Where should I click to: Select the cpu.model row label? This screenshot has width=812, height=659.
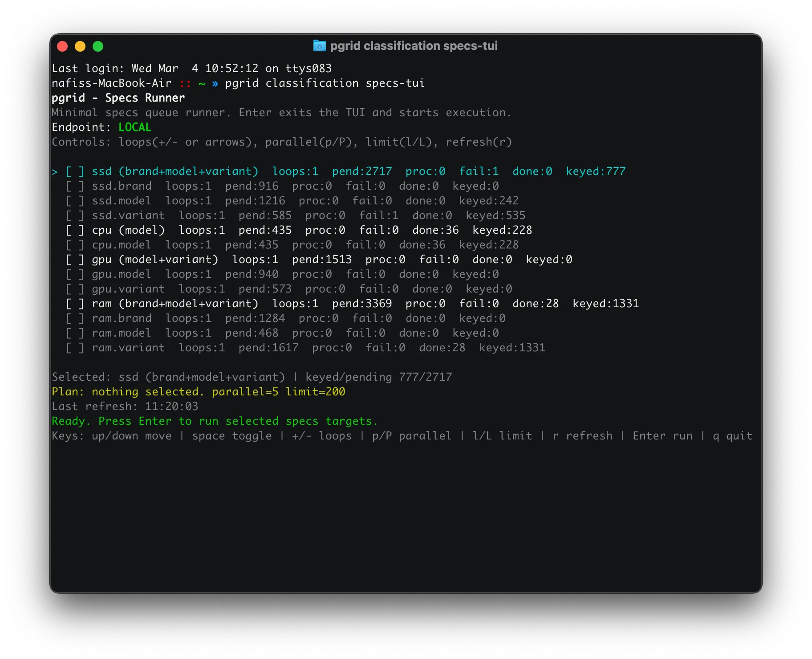[122, 245]
